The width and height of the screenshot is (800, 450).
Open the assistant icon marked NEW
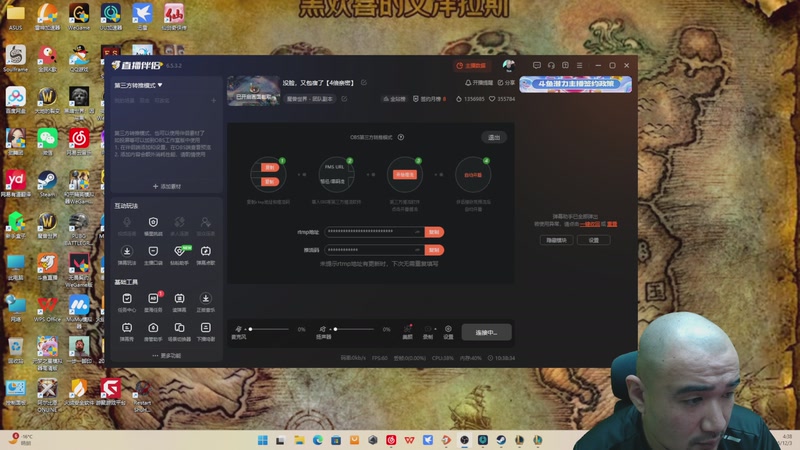point(180,251)
